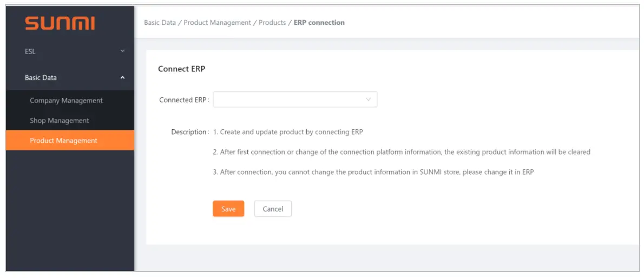644x278 pixels.
Task: Go back to Products breadcrumb
Action: coord(272,23)
